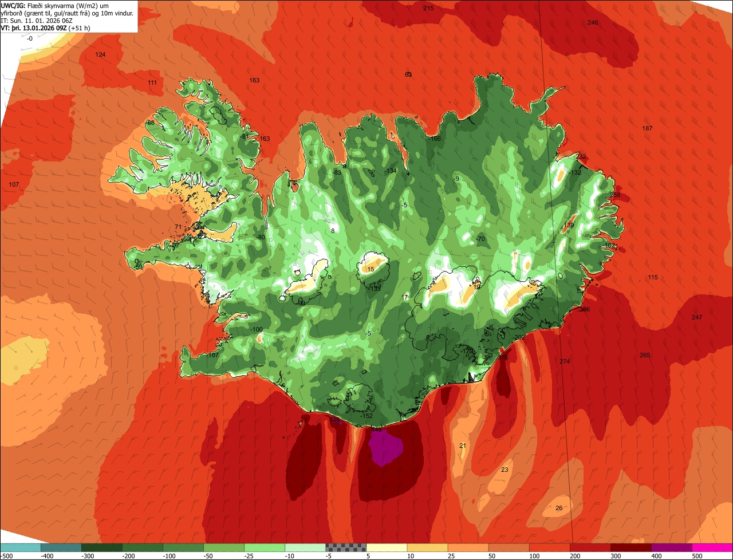The image size is (733, 560).
Task: Click the map value -132
Action: coord(574,173)
